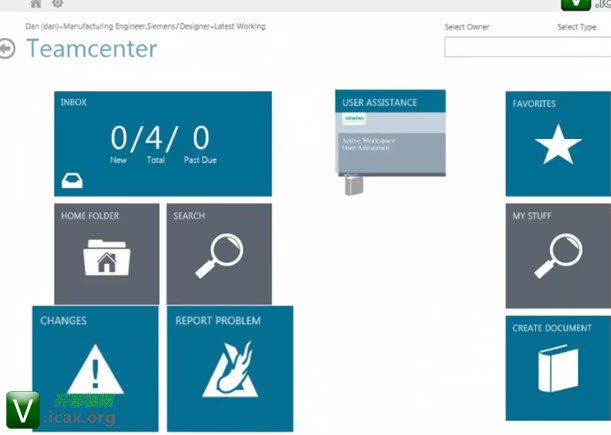Click Create Document book icon

coord(558,368)
